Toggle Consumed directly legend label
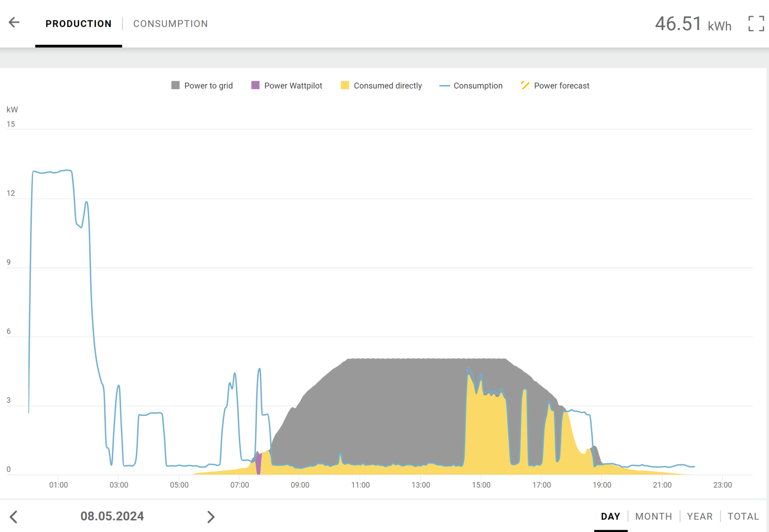This screenshot has width=769, height=532. pyautogui.click(x=387, y=86)
